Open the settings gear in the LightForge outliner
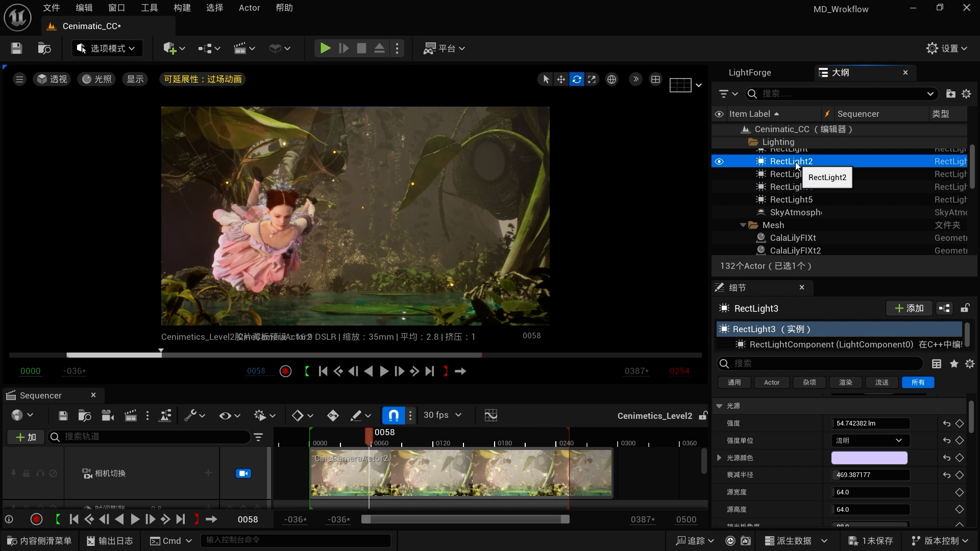The height and width of the screenshot is (551, 980). tap(967, 94)
